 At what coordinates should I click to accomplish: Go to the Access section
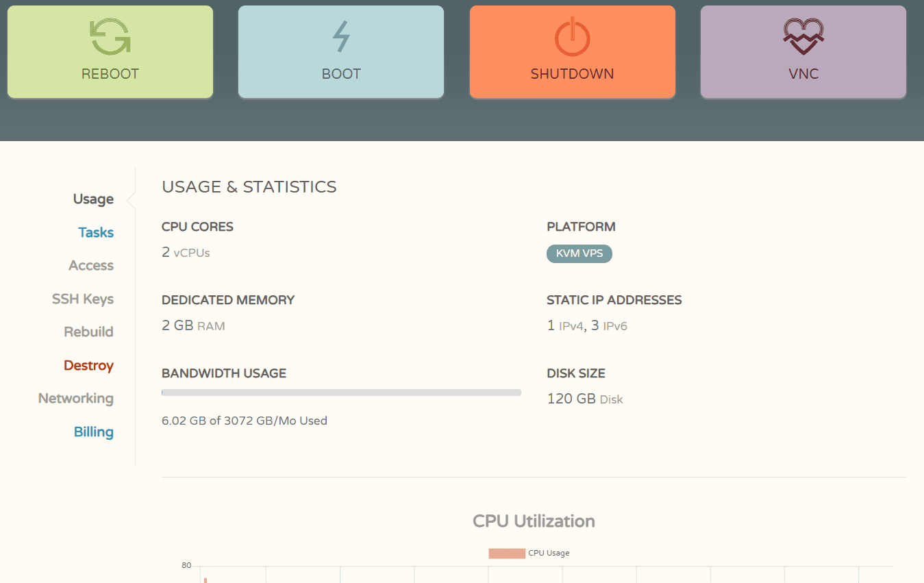[91, 266]
